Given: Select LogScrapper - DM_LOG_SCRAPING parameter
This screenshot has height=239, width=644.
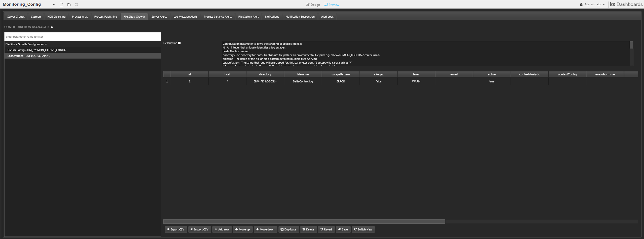Looking at the screenshot, I should (82, 56).
